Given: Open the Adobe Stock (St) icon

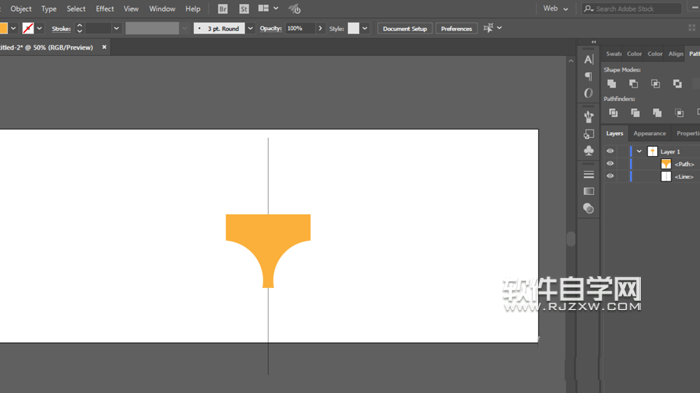Looking at the screenshot, I should tap(244, 9).
